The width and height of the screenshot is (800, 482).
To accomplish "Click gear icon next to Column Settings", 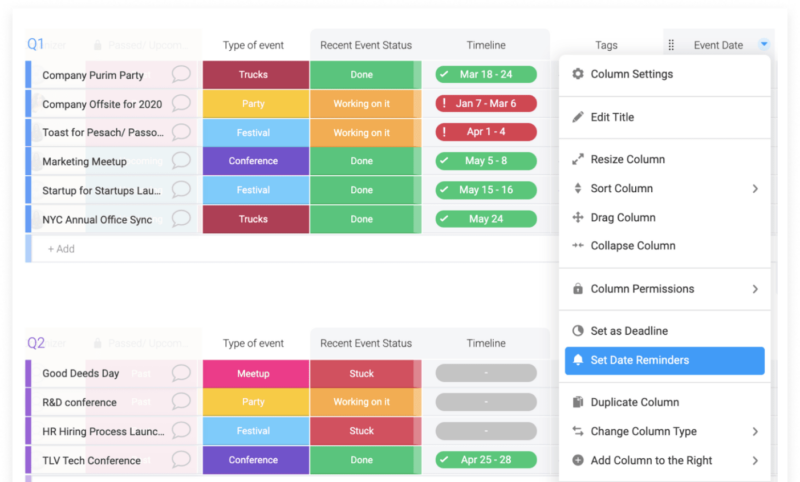I will click(x=578, y=74).
